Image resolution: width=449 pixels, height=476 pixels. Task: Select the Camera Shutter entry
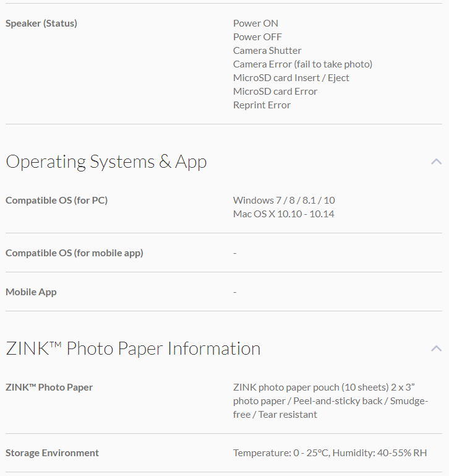pyautogui.click(x=267, y=51)
